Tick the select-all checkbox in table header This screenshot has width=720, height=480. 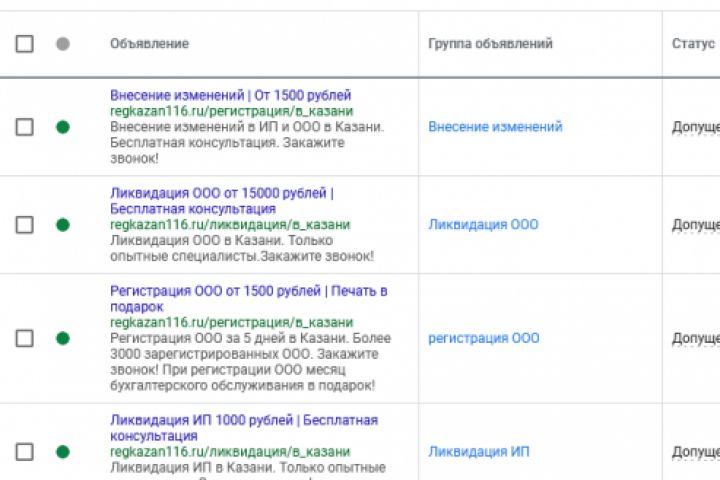24,44
